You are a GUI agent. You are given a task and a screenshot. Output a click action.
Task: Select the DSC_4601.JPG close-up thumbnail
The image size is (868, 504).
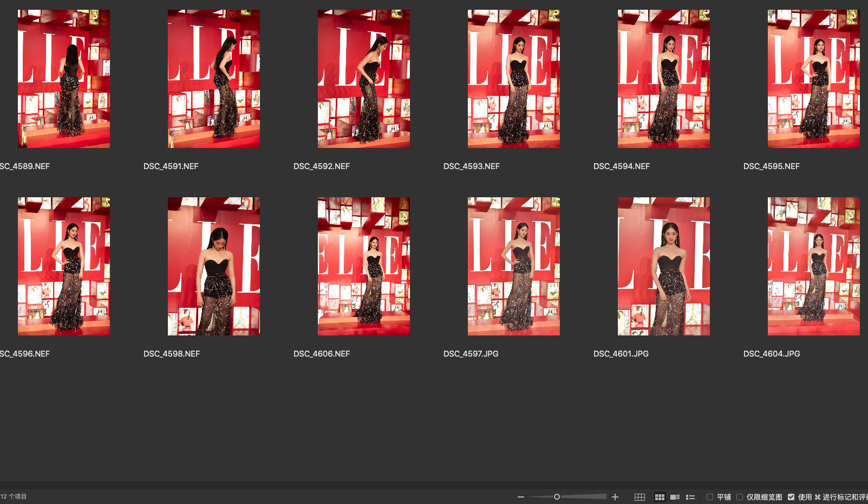pos(663,266)
